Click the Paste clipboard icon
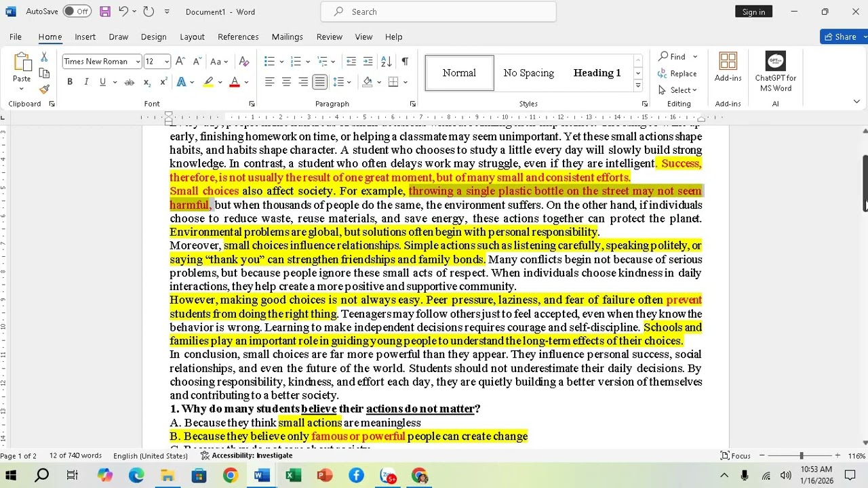Viewport: 868px width, 488px height. point(22,63)
